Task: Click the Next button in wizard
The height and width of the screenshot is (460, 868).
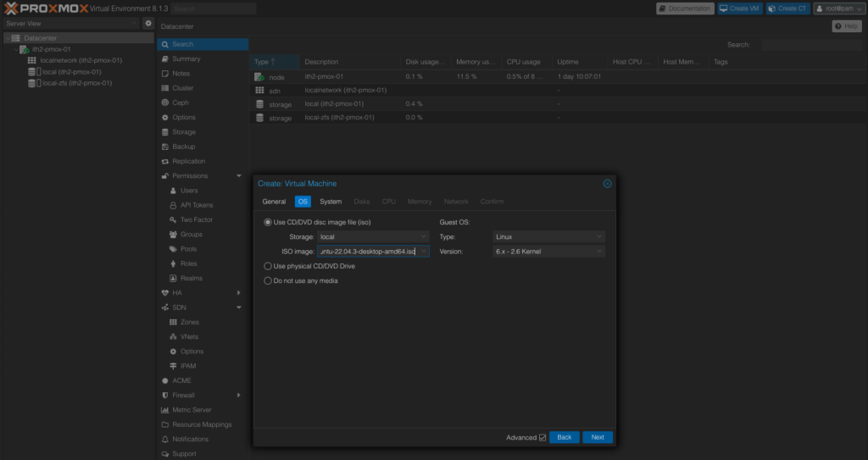Action: click(598, 437)
